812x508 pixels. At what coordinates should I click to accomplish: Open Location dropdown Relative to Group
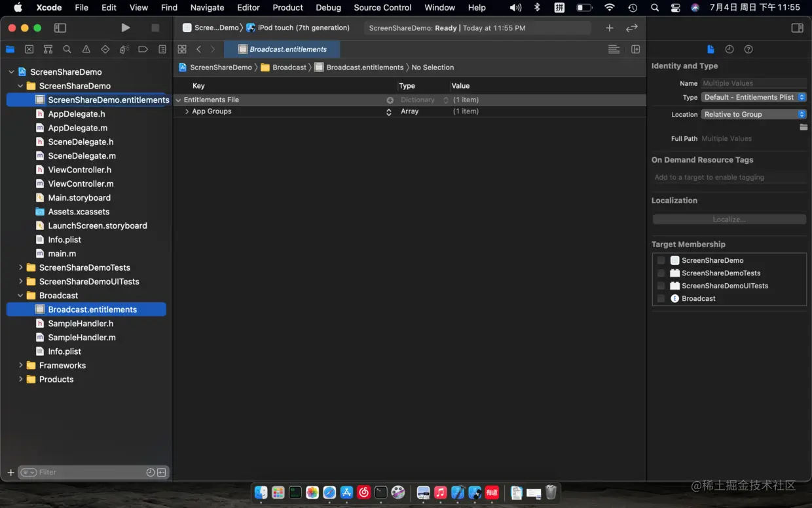[754, 114]
